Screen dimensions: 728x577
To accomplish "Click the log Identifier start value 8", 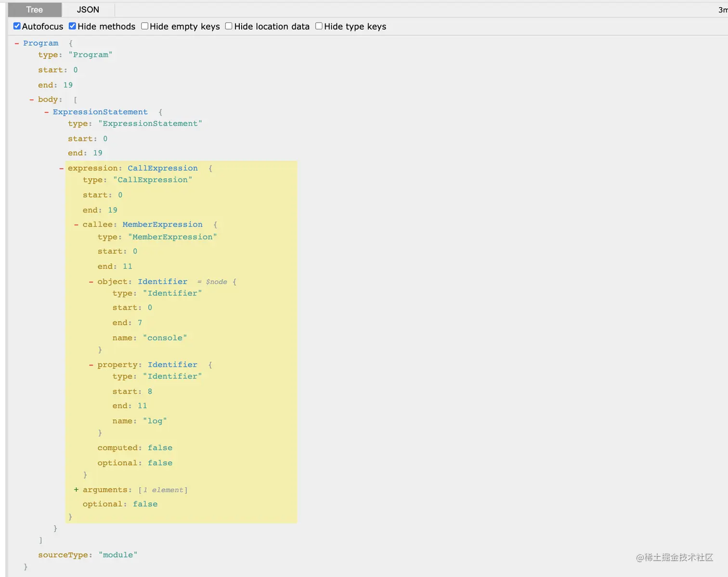I will coord(150,392).
